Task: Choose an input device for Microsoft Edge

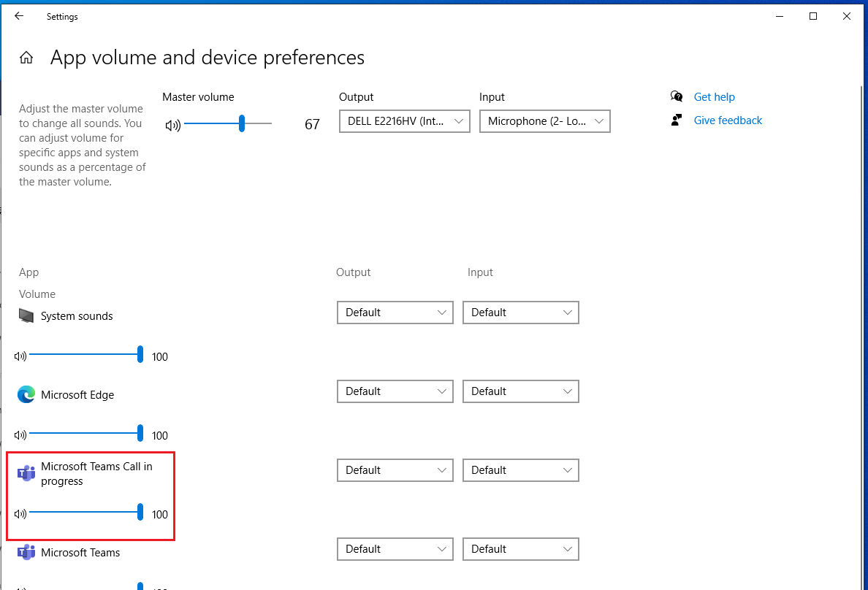Action: pos(521,391)
